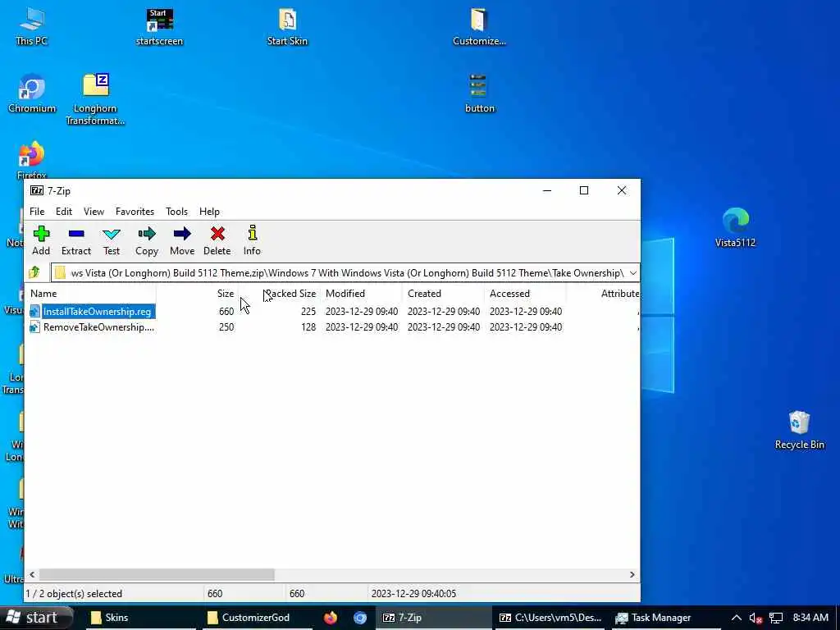Select the Chromium desktop shortcut

coord(32,94)
